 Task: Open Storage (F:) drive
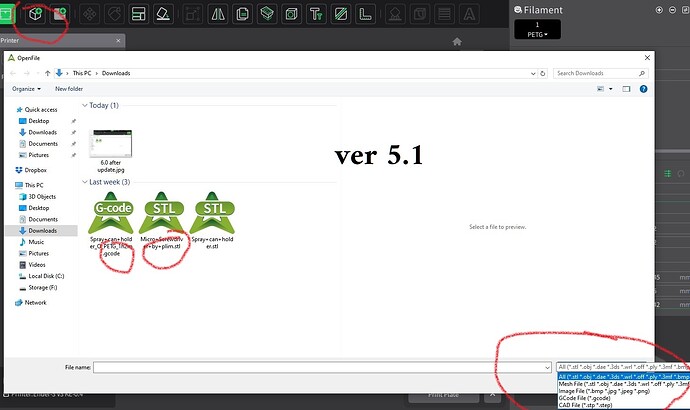tap(42, 288)
